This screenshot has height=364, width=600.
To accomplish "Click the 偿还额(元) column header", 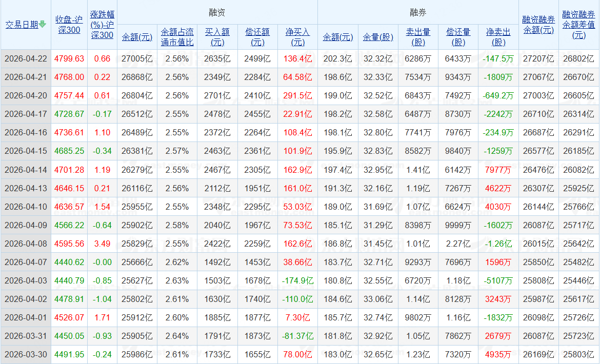I will coord(257,37).
